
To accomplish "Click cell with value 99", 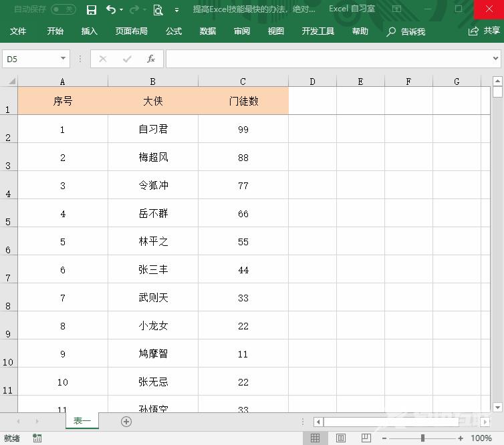I will 243,129.
